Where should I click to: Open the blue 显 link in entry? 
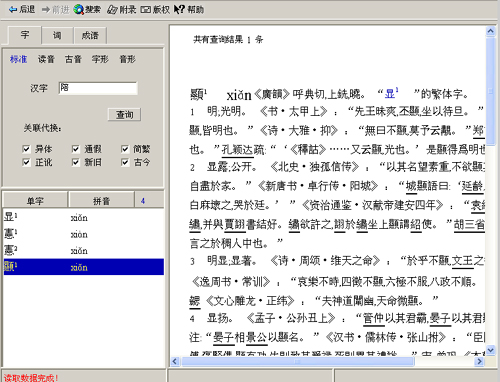tap(391, 94)
